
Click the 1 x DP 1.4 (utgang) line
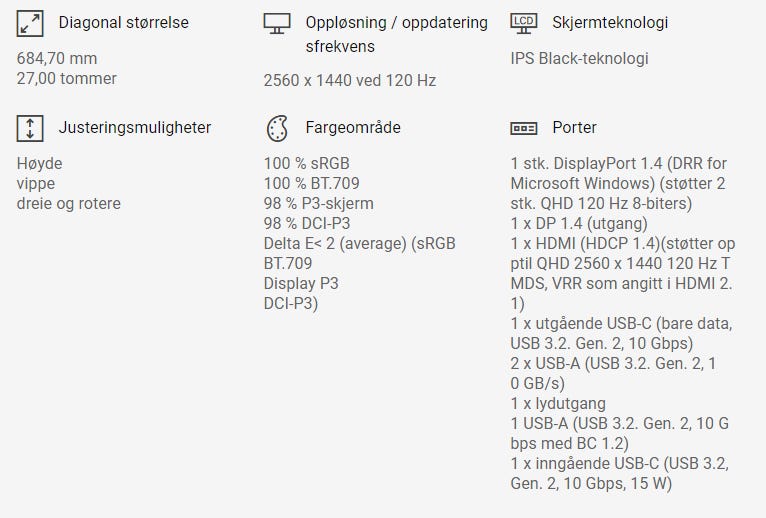(579, 224)
